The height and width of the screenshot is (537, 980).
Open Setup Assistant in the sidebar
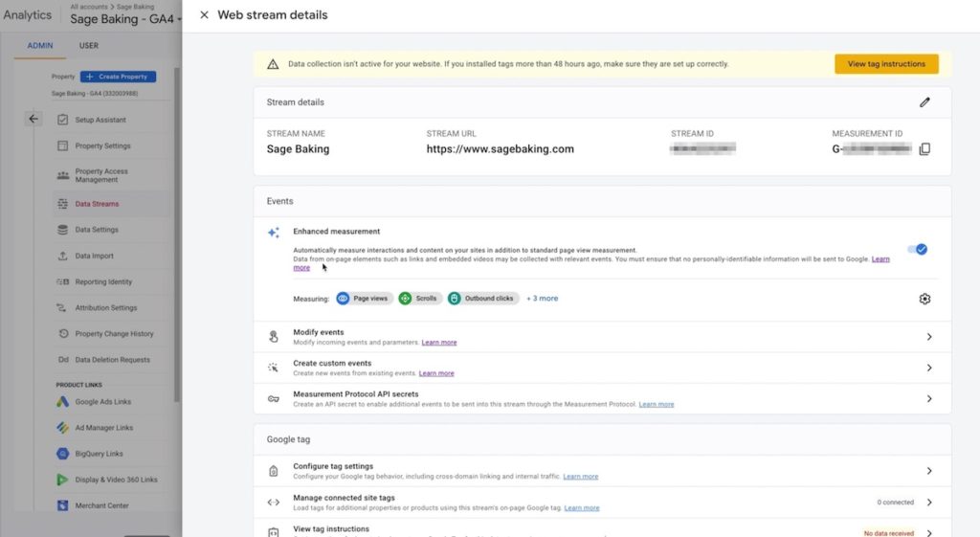tap(100, 120)
